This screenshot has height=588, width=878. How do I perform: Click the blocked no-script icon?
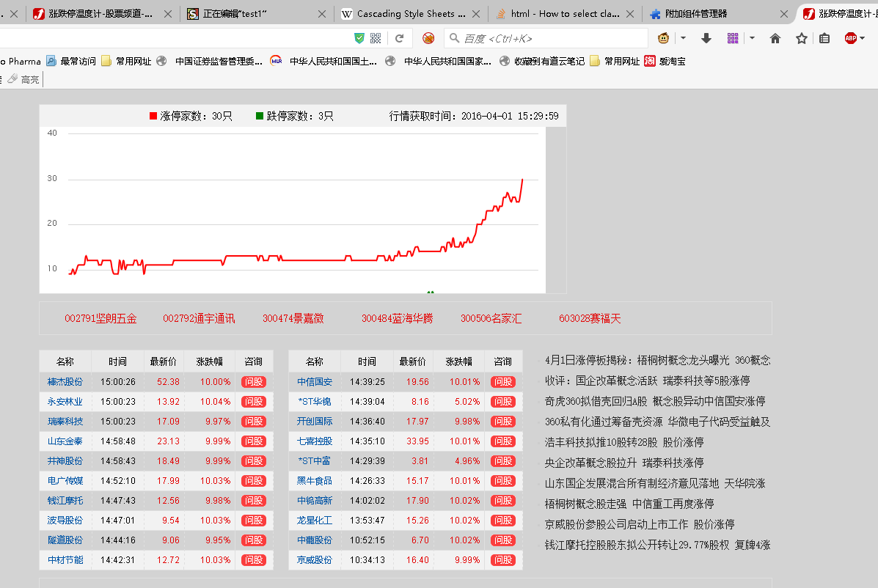point(428,38)
